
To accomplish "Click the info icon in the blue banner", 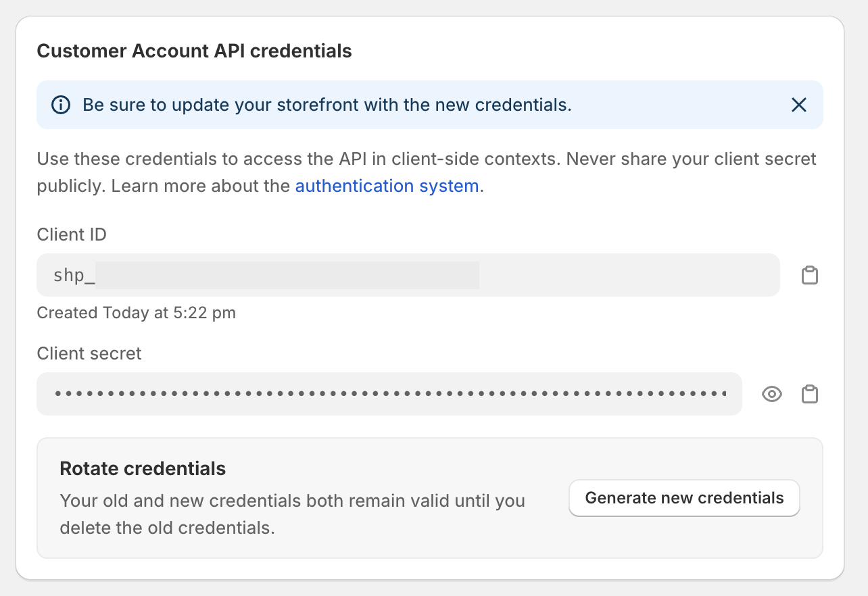I will click(x=61, y=105).
